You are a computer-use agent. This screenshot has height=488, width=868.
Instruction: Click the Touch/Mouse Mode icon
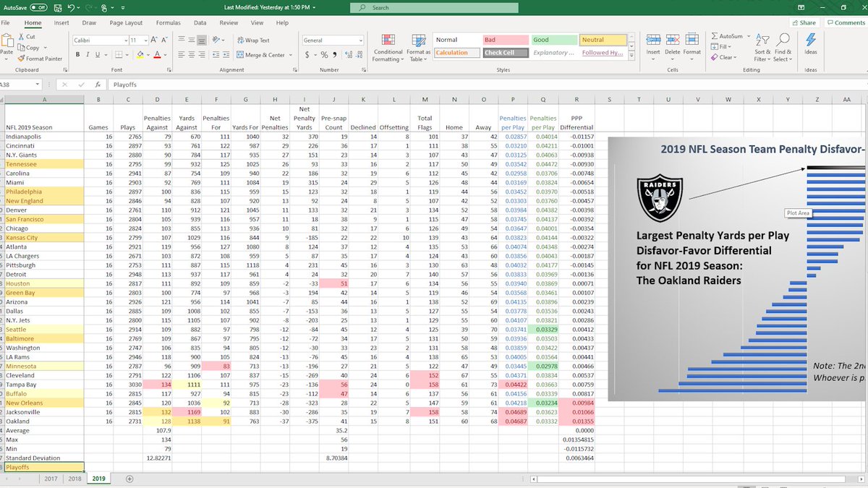click(x=105, y=7)
